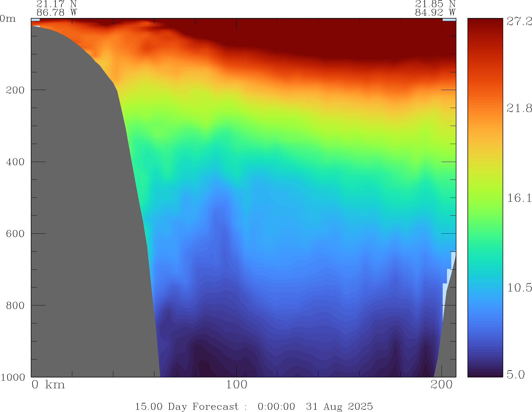Image resolution: width=532 pixels, height=412 pixels.
Task: Click the 1000 depth axis label
Action: click(x=13, y=377)
